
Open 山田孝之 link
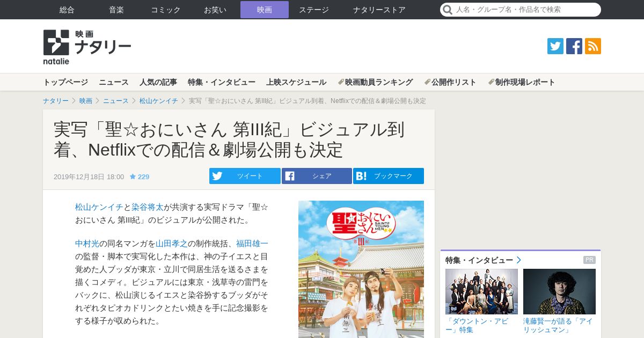click(x=172, y=243)
